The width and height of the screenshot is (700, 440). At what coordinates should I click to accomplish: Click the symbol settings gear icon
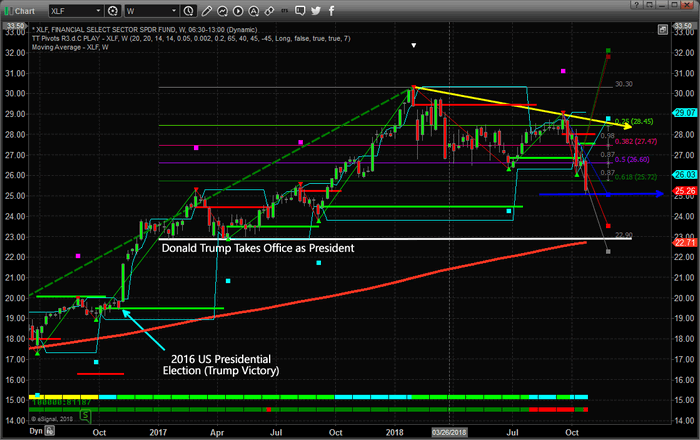[x=113, y=11]
